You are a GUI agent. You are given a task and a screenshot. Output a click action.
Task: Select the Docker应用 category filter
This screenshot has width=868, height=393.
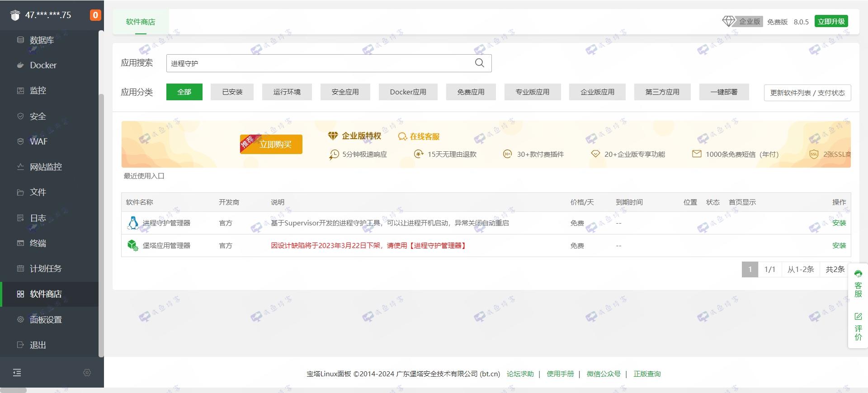(x=408, y=92)
